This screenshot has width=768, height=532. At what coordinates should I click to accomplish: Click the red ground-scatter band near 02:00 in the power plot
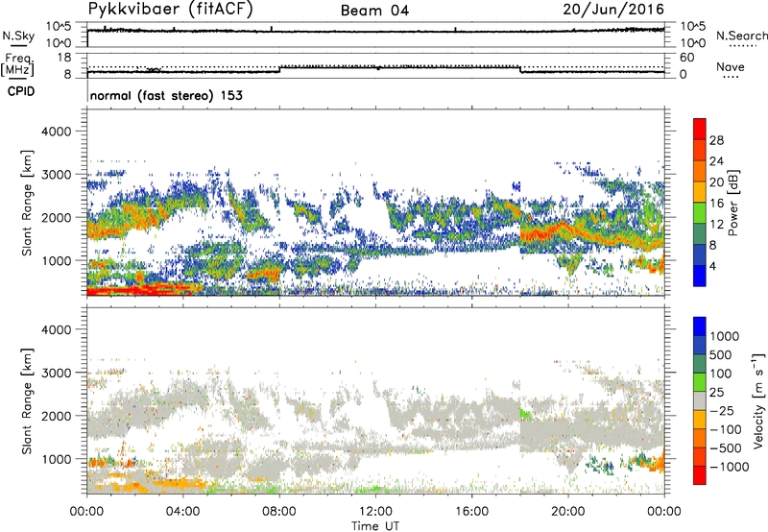click(135, 289)
